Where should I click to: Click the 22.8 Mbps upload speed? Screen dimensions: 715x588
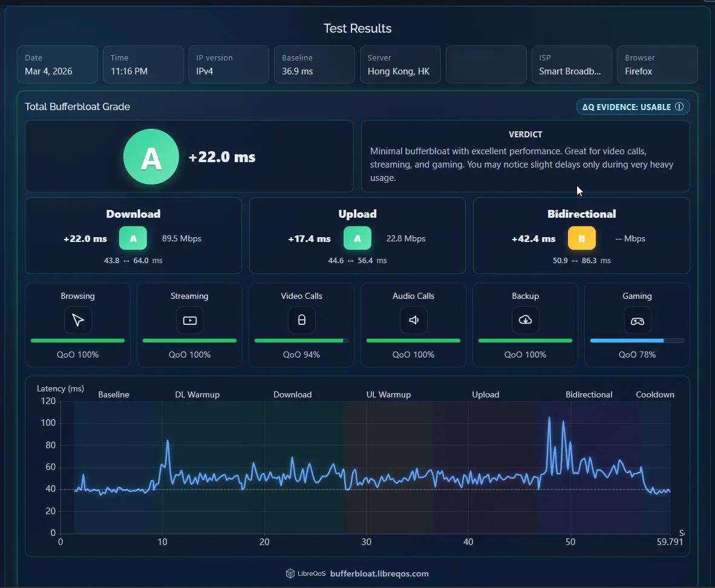406,238
